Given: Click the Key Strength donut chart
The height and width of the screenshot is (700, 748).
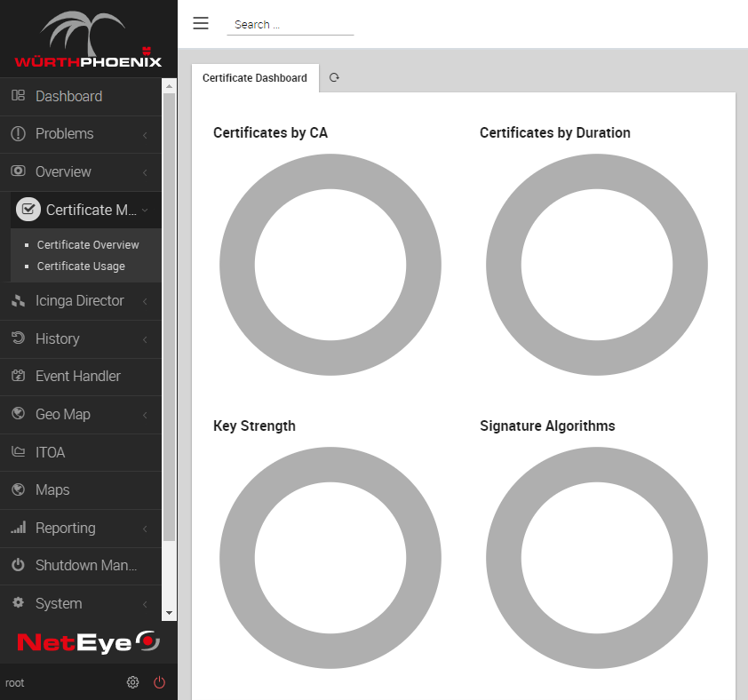Looking at the screenshot, I should (x=330, y=558).
